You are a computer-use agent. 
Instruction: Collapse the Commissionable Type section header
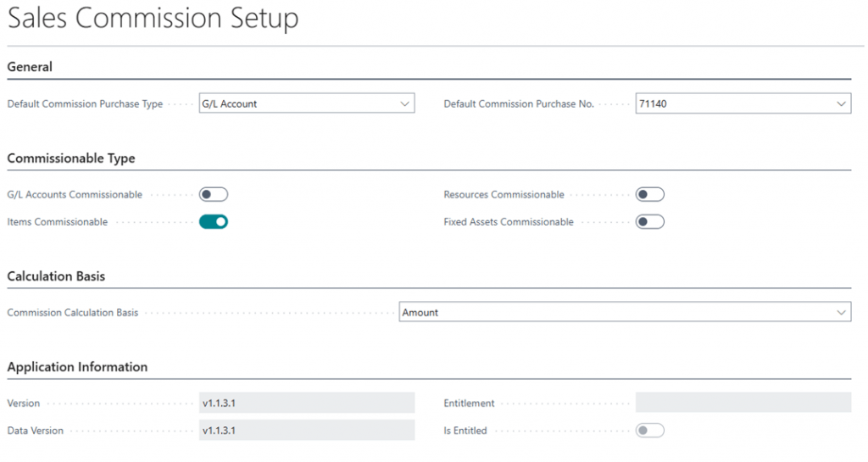71,159
